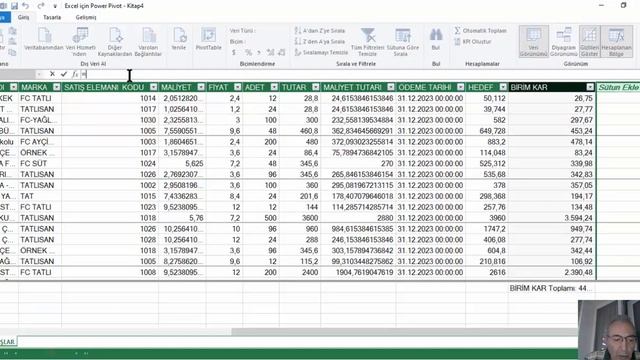640x360 pixels.
Task: Cancel formula entry with the X icon
Action: [x=52, y=74]
